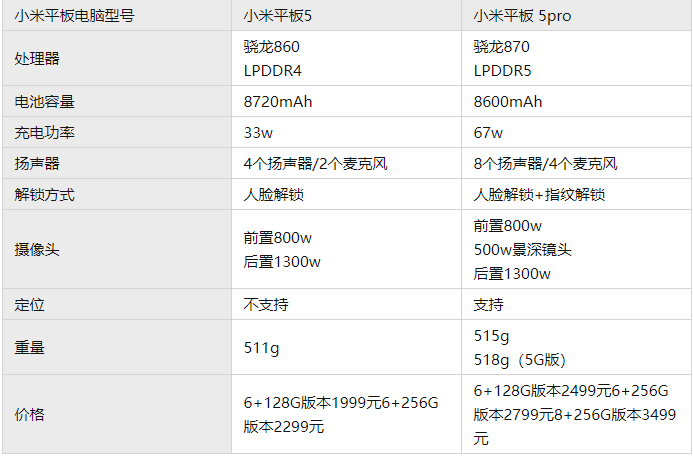Select the price cell containing 1999元
Image resolution: width=693 pixels, height=457 pixels.
[340, 414]
